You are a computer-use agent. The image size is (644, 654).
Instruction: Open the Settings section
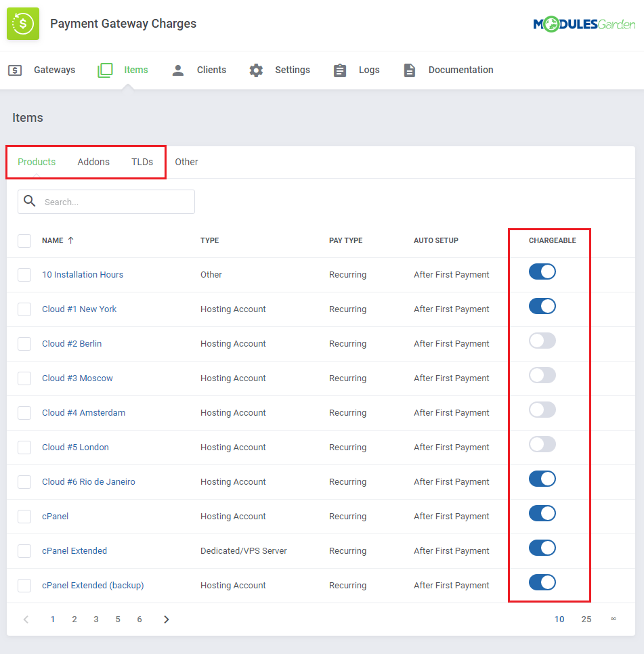point(293,70)
